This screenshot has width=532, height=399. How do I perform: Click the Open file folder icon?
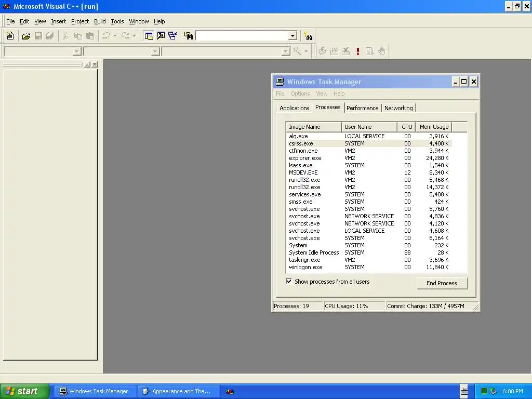point(26,36)
